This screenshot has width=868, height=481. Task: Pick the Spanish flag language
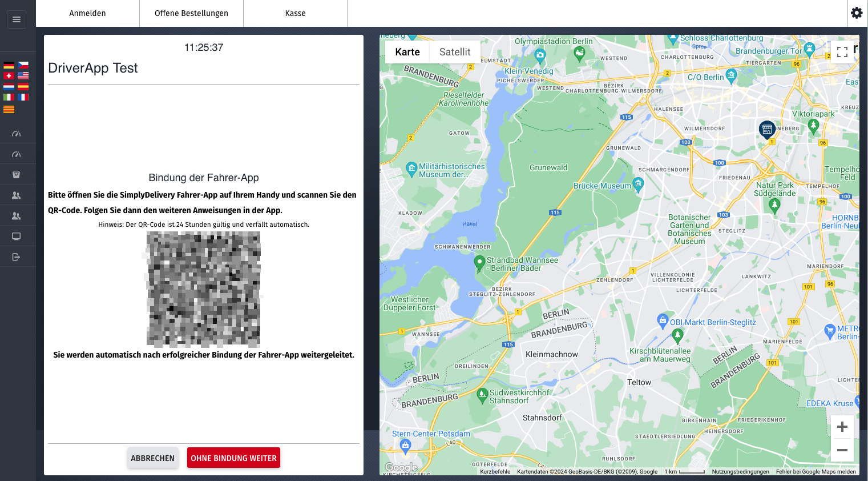(x=23, y=86)
